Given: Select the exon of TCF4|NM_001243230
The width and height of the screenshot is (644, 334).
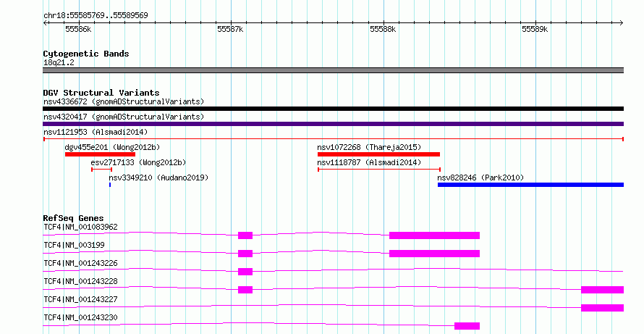Looking at the screenshot, I should 467,326.
